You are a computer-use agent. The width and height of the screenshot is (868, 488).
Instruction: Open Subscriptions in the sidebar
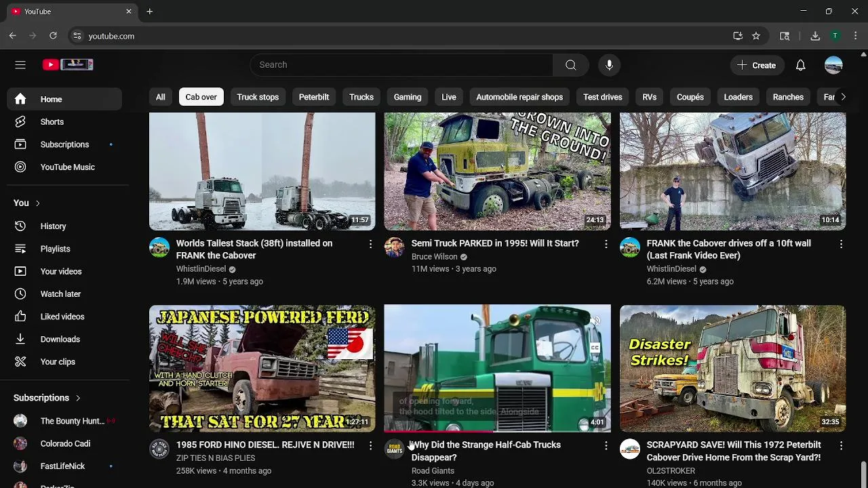pos(64,144)
